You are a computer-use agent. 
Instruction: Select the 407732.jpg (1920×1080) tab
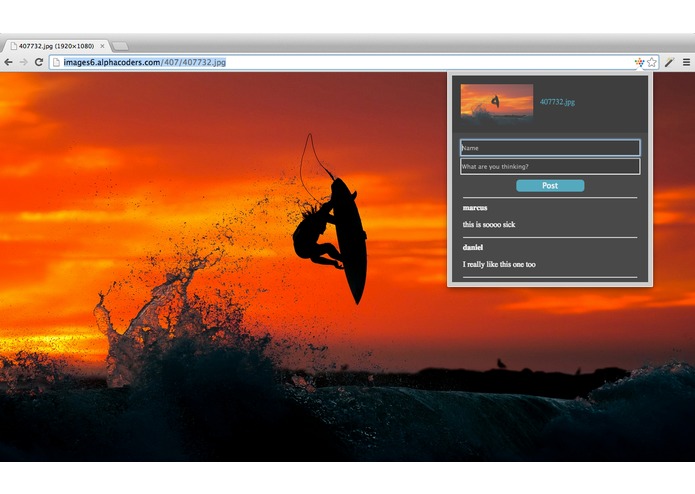point(56,46)
